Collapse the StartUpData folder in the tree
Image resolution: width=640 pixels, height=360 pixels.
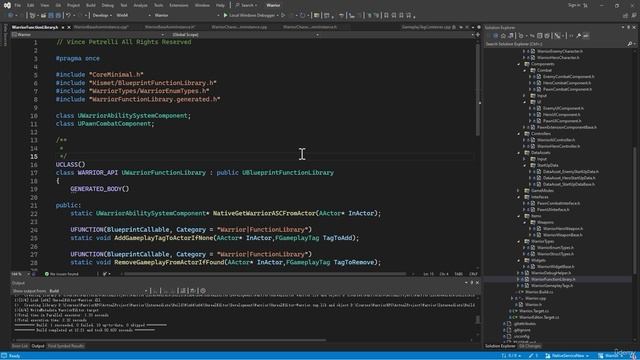pyautogui.click(x=525, y=165)
